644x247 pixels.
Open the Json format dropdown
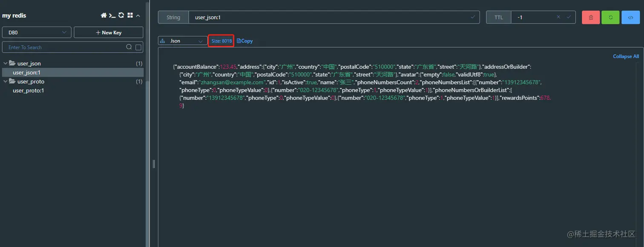pos(182,41)
